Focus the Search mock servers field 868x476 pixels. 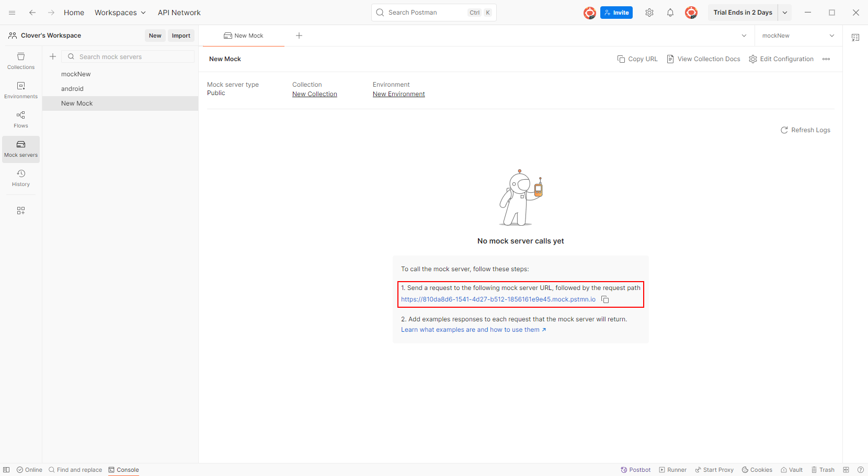(128, 56)
